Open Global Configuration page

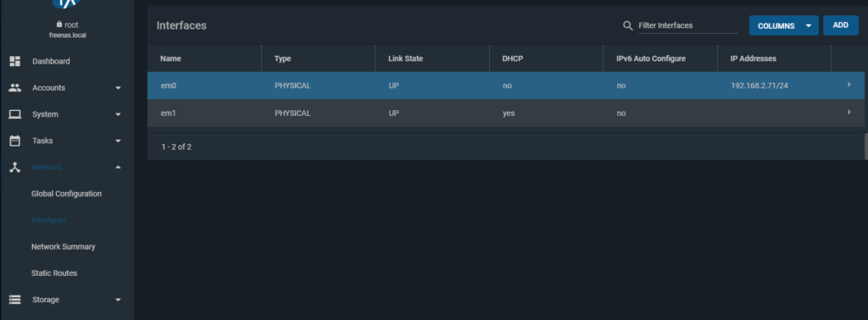[66, 194]
